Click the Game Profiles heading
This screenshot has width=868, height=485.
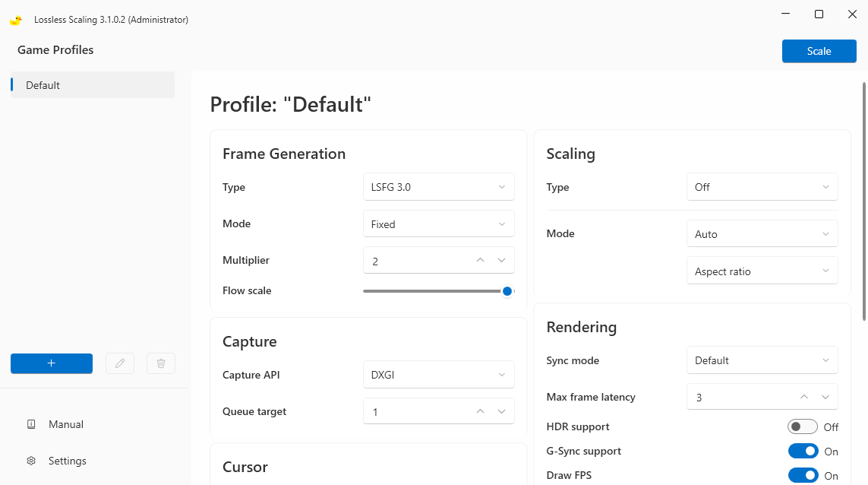pyautogui.click(x=55, y=50)
